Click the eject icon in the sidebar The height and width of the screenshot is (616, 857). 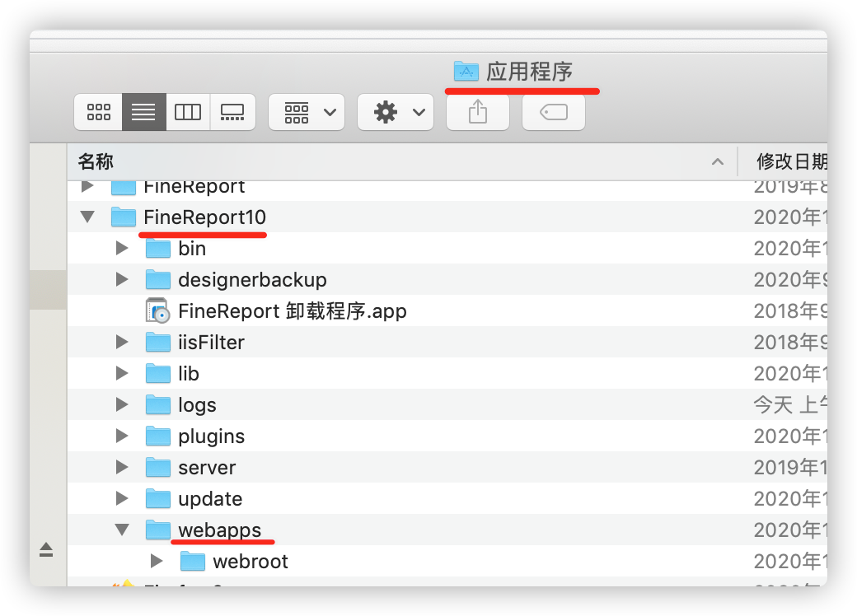point(46,549)
